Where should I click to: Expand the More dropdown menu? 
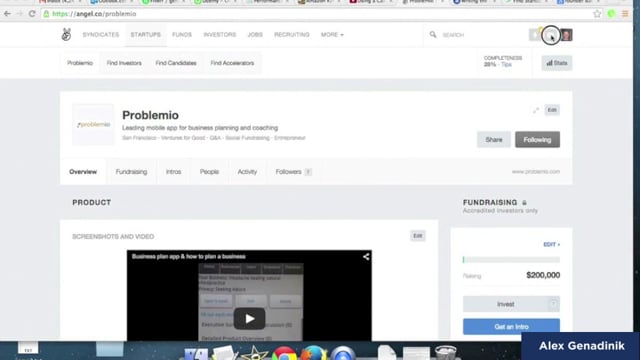coord(332,35)
